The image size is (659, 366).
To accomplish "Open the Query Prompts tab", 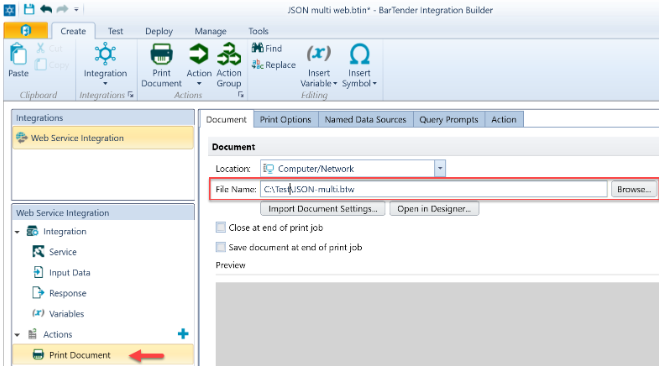I will [448, 120].
